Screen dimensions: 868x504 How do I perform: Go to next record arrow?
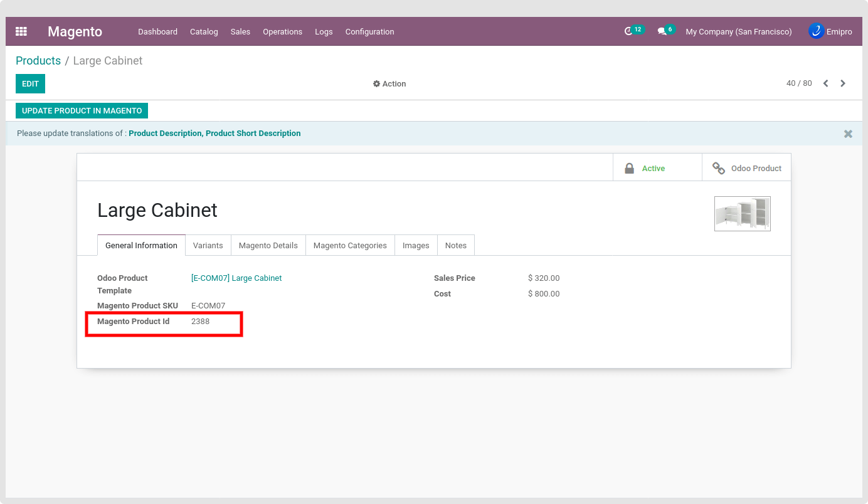pyautogui.click(x=843, y=83)
